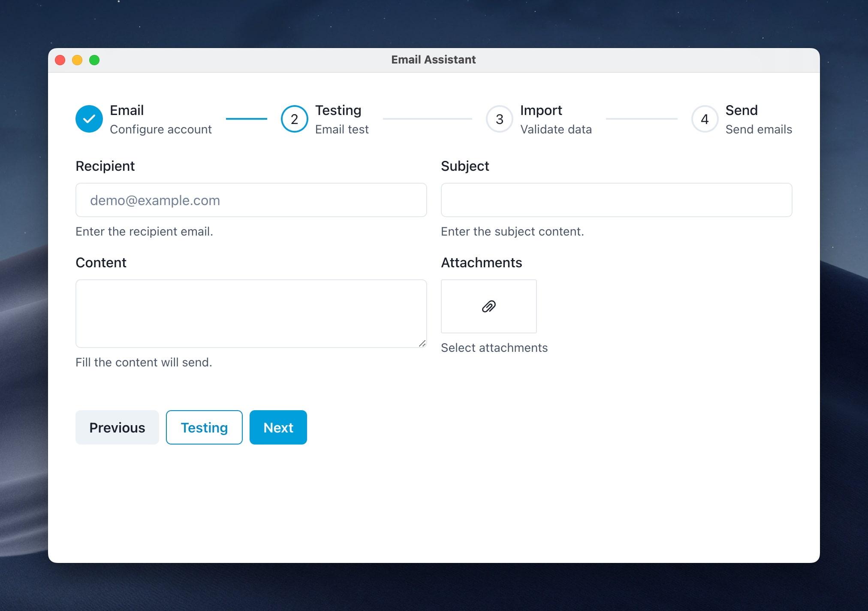
Task: Click the Previous button
Action: pos(117,427)
